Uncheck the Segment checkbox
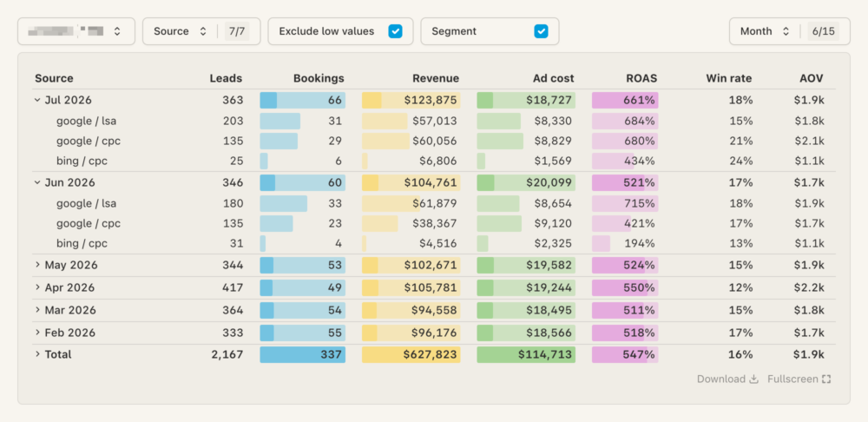The image size is (868, 422). click(541, 31)
